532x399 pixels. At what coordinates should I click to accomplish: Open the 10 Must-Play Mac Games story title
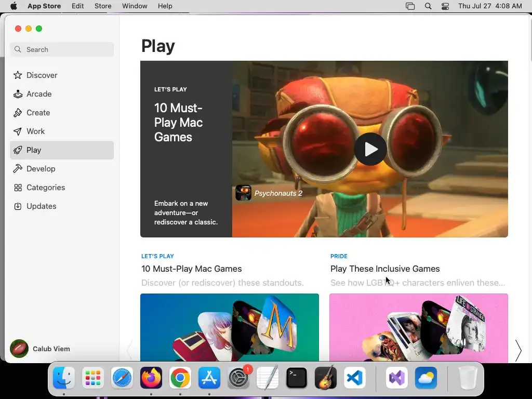click(x=191, y=269)
